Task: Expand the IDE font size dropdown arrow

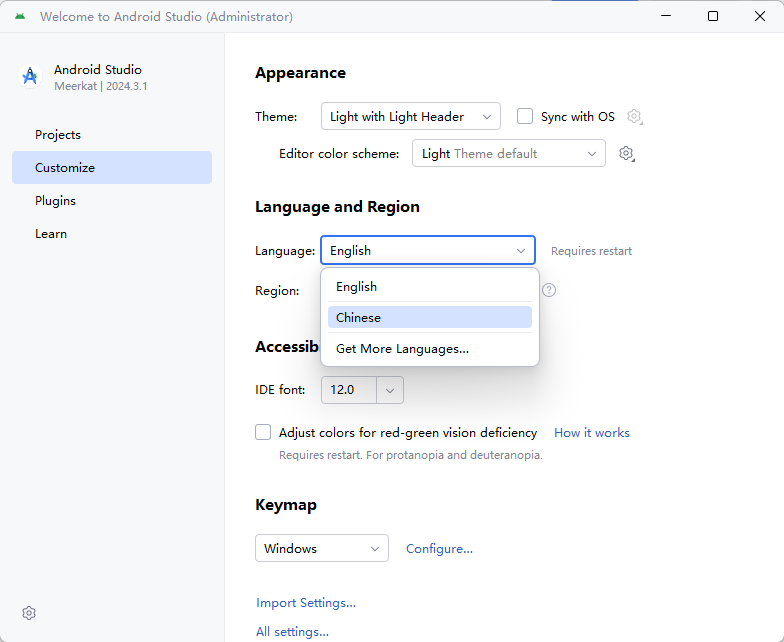Action: (x=390, y=390)
